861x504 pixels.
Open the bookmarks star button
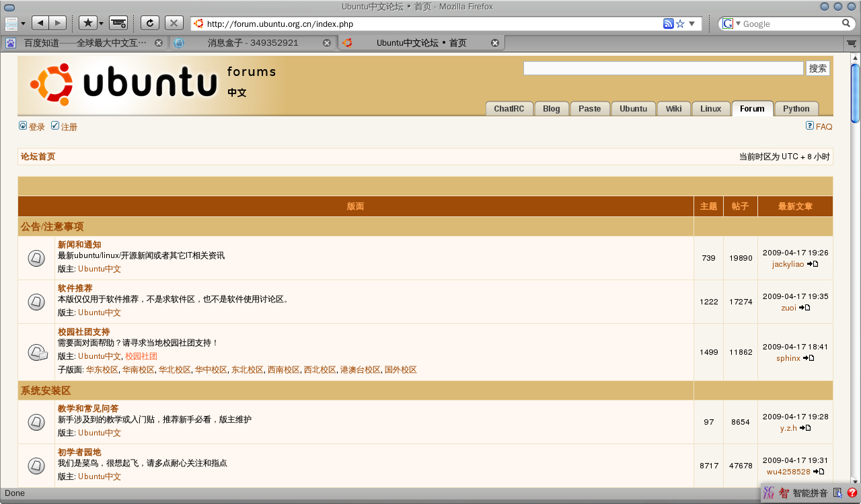click(x=88, y=24)
